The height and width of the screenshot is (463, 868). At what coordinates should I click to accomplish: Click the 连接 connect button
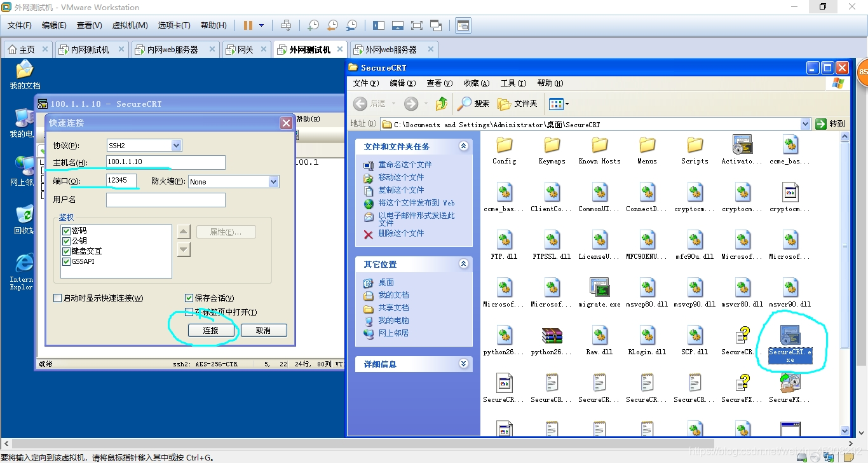coord(211,331)
